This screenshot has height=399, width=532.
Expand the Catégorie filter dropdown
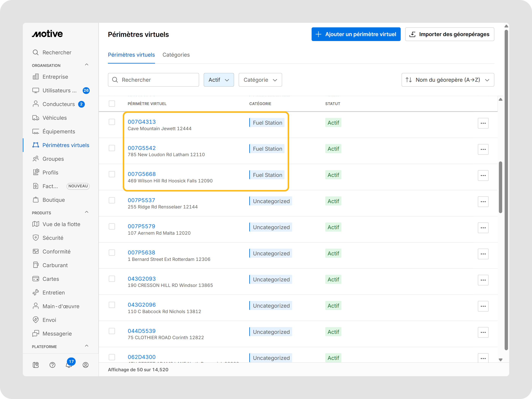[260, 80]
